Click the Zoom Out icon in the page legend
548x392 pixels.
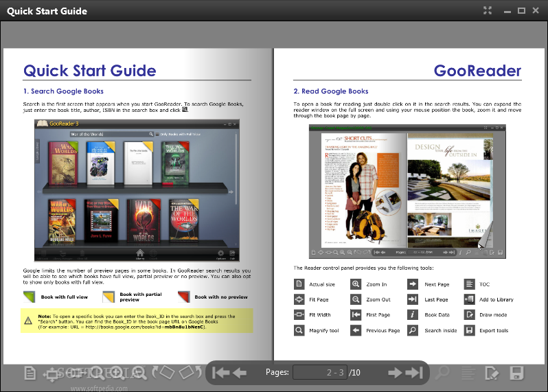pos(356,299)
